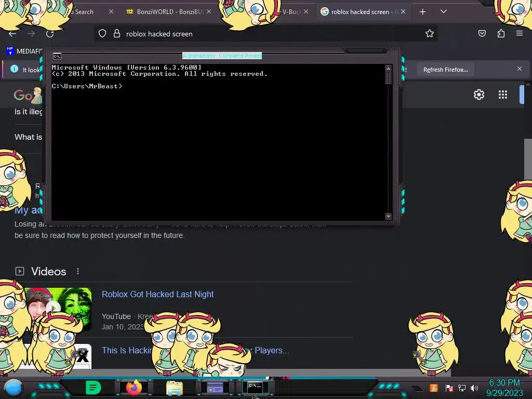This screenshot has height=399, width=532.
Task: Open the shield tracking protection icon
Action: pos(102,33)
